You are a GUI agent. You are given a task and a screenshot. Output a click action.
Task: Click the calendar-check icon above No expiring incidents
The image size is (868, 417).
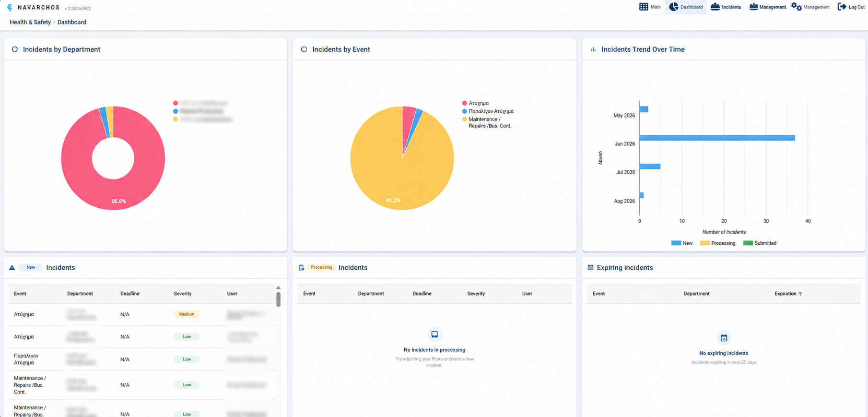point(724,338)
